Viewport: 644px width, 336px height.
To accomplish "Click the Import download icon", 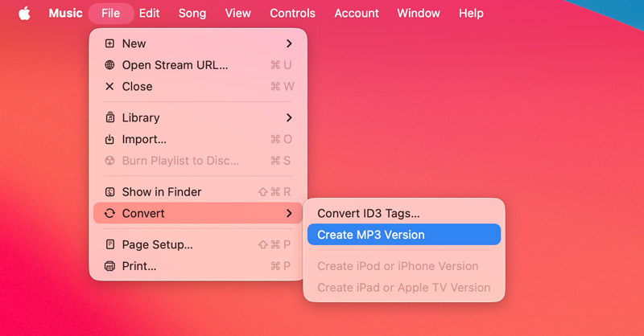I will coord(109,139).
